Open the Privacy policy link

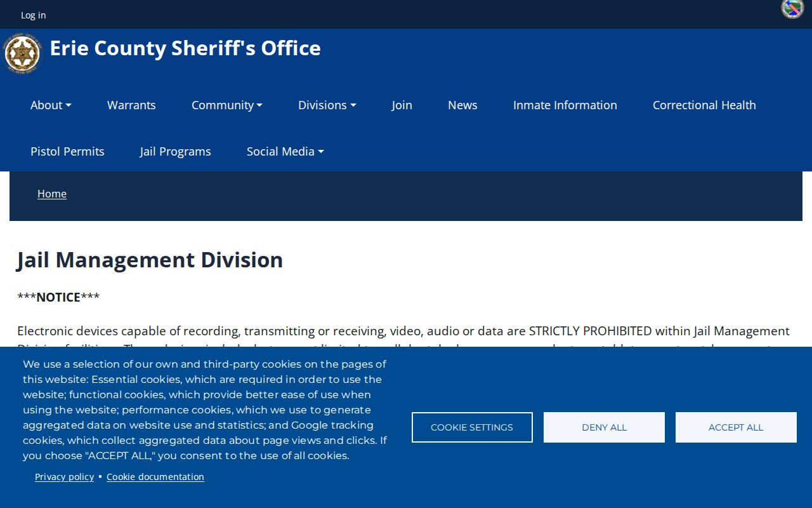click(x=64, y=477)
